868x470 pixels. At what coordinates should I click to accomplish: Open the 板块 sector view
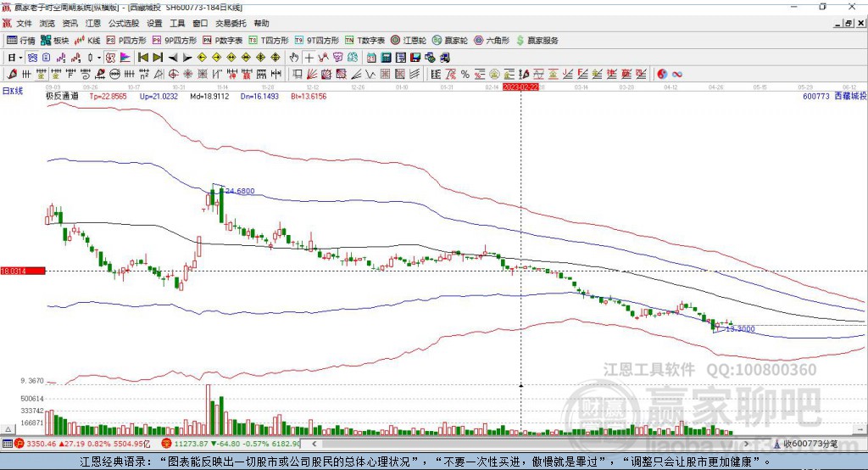tap(55, 41)
